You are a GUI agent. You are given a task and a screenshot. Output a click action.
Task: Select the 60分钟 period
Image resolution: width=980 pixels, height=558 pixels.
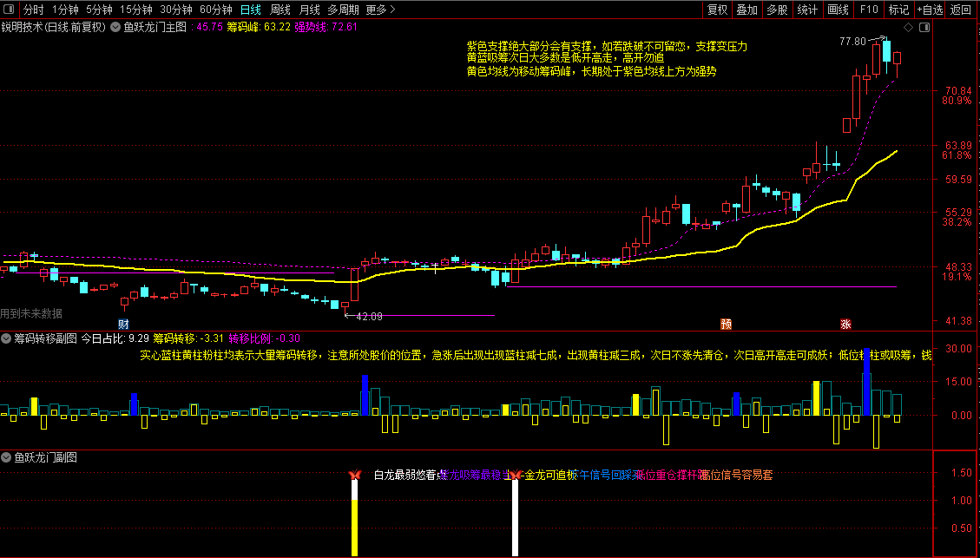(x=216, y=10)
